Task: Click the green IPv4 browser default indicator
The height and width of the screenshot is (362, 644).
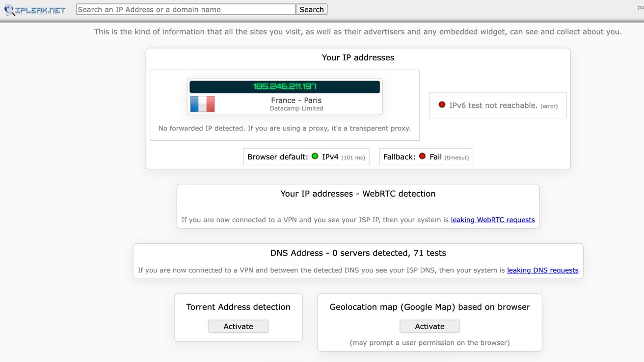Action: 315,156
